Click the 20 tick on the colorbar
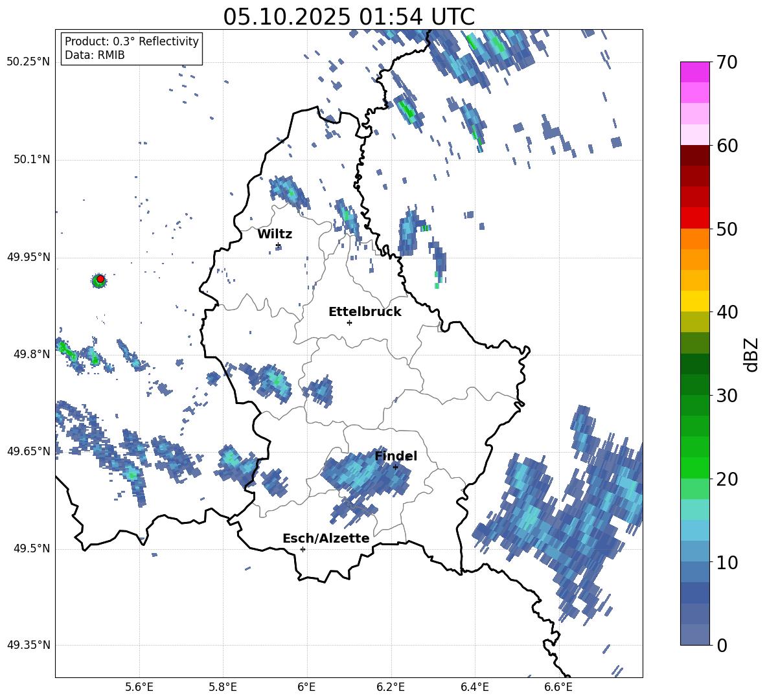767x700 pixels. click(727, 479)
